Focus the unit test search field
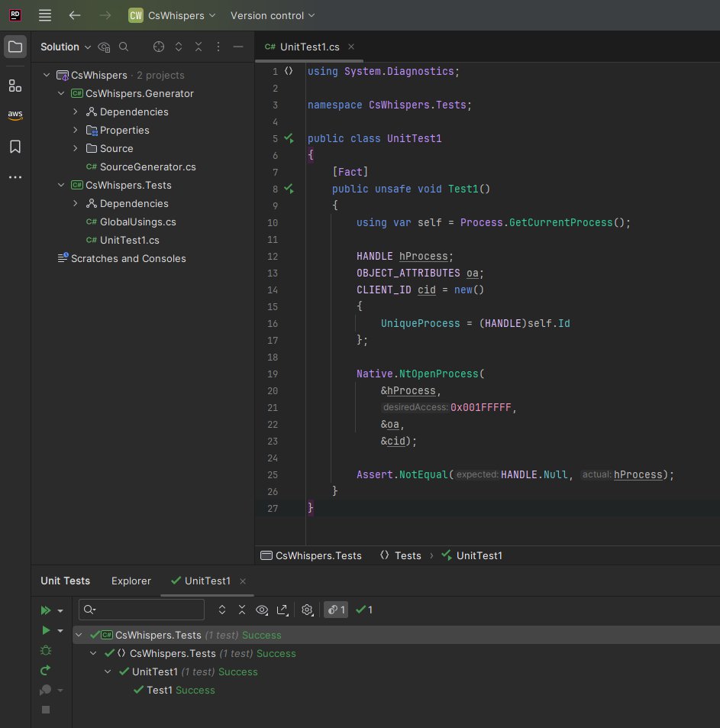 coord(141,610)
